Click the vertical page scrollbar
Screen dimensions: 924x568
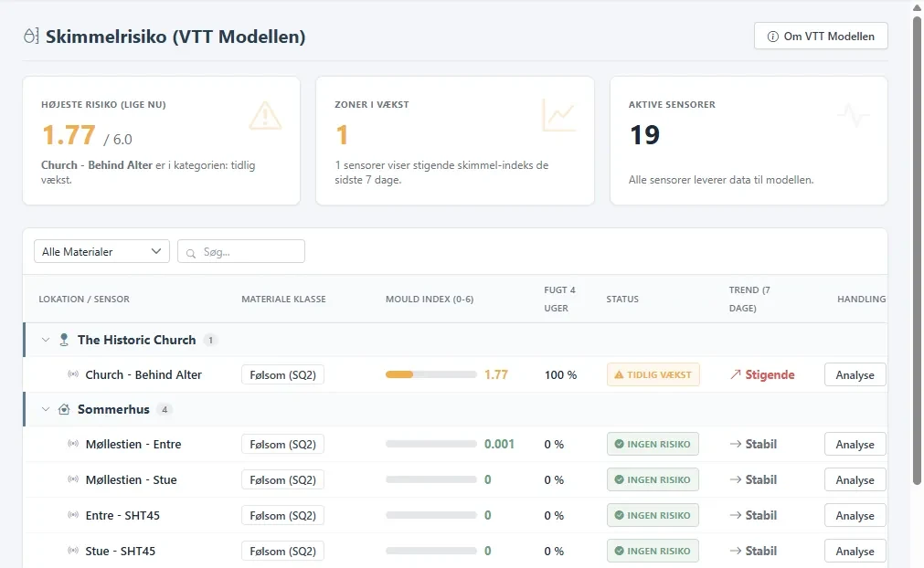(917, 250)
